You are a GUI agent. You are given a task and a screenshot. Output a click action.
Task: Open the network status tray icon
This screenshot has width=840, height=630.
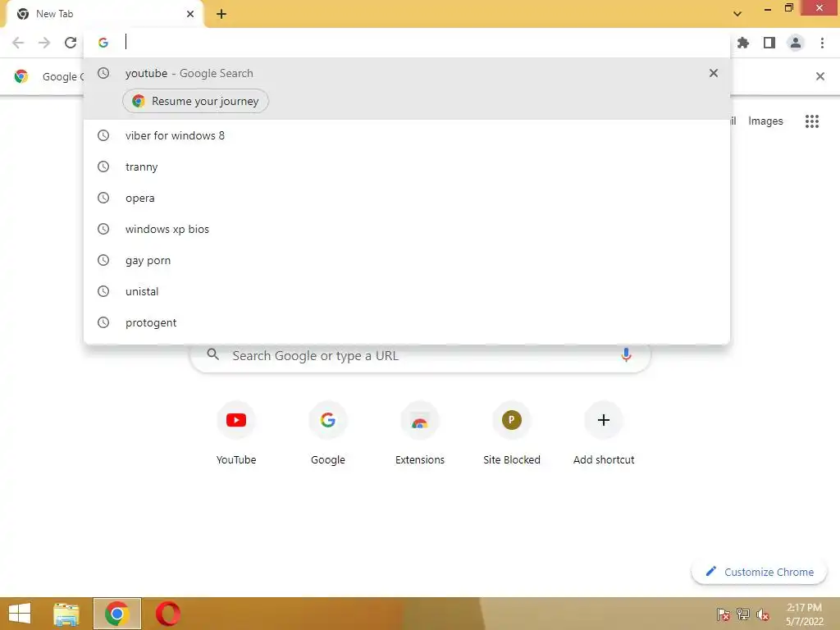coord(743,614)
